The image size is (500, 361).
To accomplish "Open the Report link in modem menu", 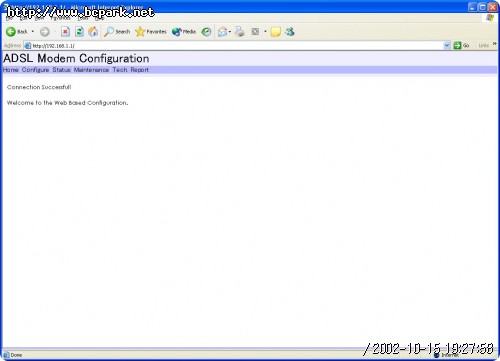I will point(140,70).
